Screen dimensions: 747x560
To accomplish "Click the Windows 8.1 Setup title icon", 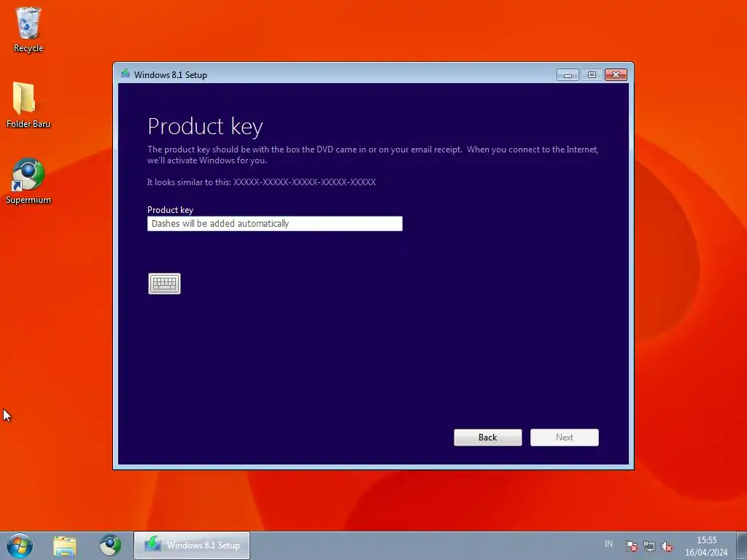I will (125, 74).
